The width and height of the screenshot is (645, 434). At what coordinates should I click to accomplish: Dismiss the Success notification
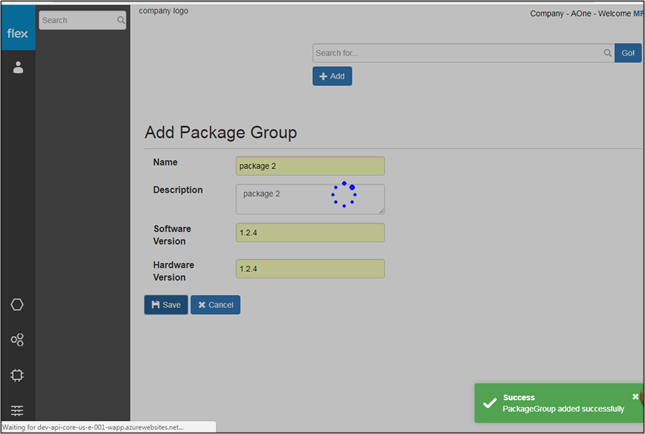tap(635, 397)
